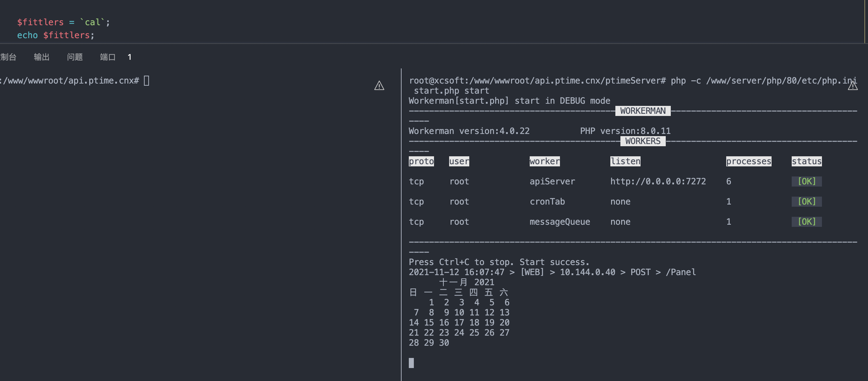Select the 控制台 console tab
Viewport: 868px width, 381px height.
[x=8, y=57]
